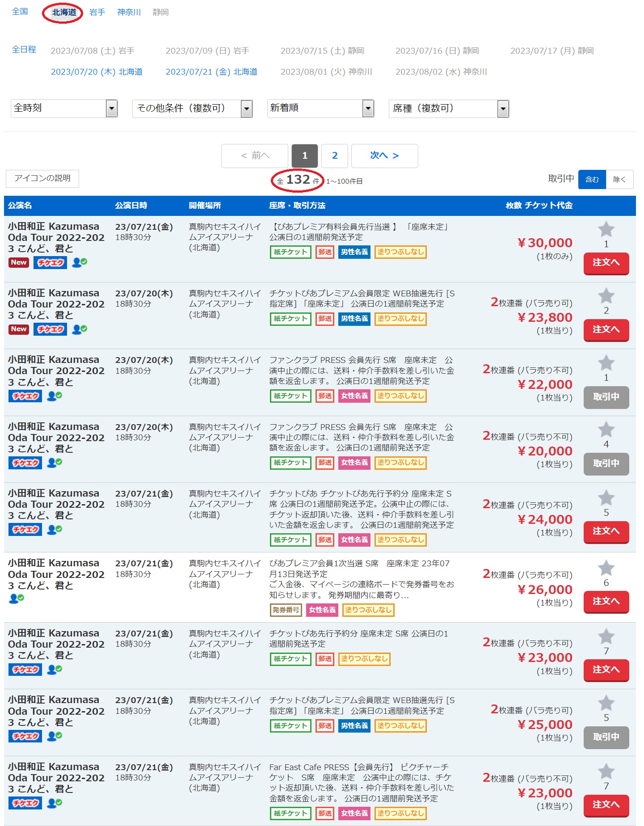Click 紙チケット tag on the ¥24,000 listing
Image resolution: width=644 pixels, height=826 pixels.
click(290, 540)
